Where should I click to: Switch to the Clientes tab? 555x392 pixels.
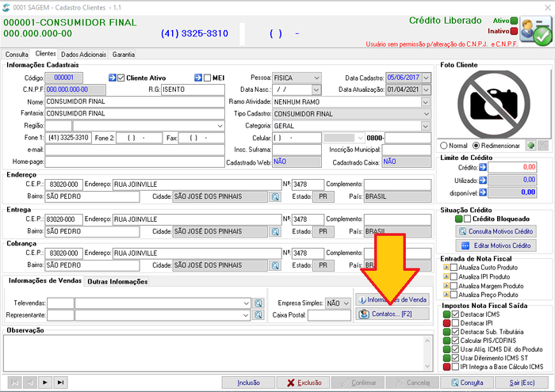(45, 53)
